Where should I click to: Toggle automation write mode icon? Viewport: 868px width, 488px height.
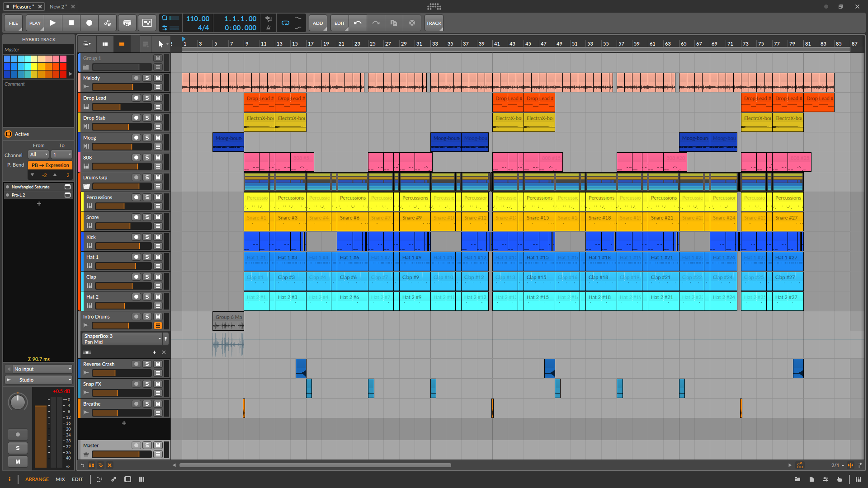click(x=108, y=23)
